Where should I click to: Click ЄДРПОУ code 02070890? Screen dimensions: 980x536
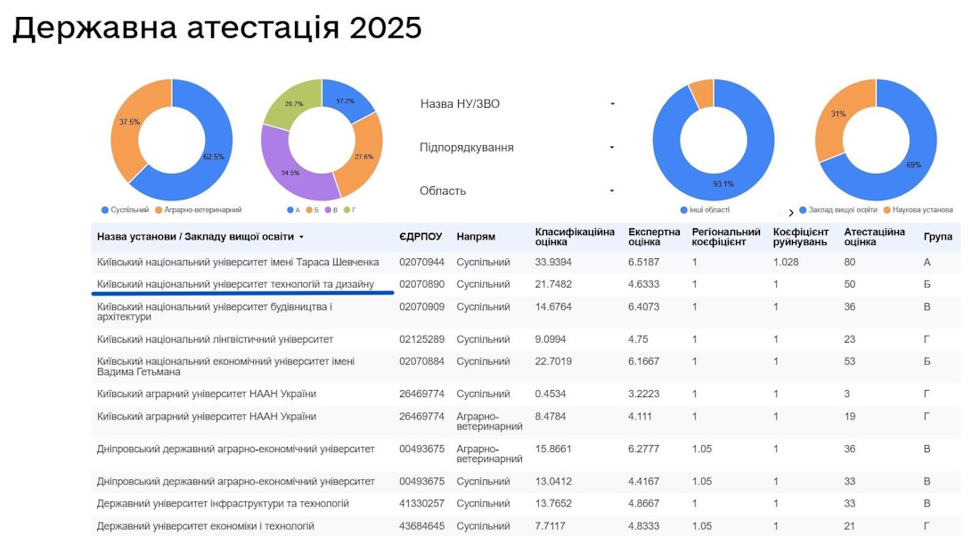(x=422, y=284)
